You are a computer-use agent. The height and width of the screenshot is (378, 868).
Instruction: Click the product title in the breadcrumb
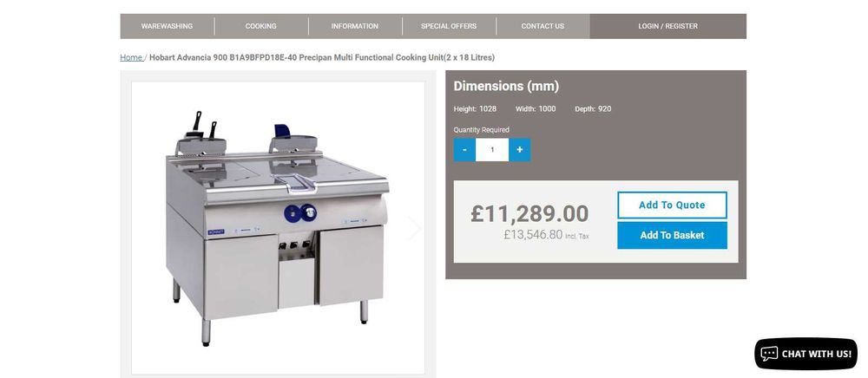322,57
